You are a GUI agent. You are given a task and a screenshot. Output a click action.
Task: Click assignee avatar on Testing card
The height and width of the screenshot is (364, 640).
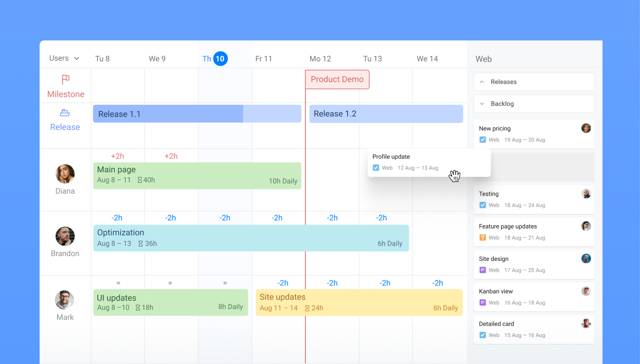(x=586, y=194)
